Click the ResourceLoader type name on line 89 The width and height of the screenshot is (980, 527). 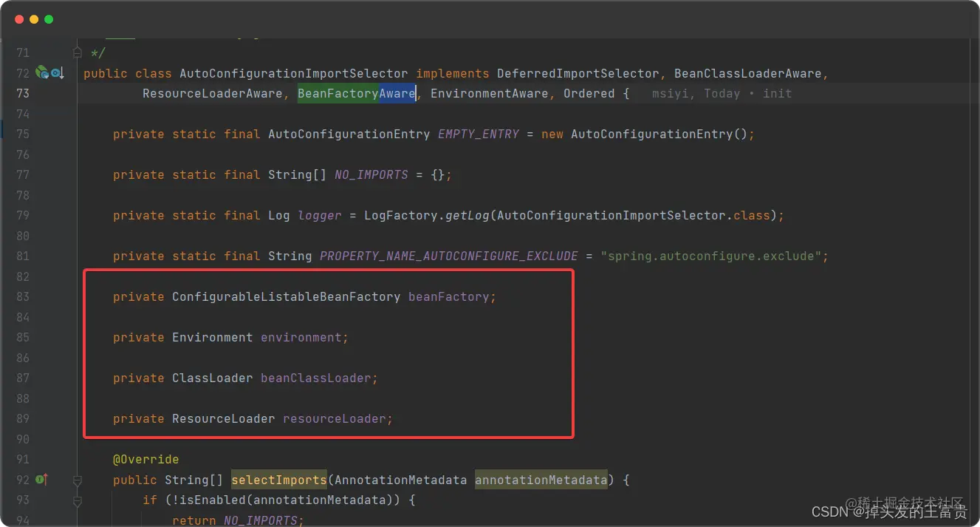pos(223,419)
